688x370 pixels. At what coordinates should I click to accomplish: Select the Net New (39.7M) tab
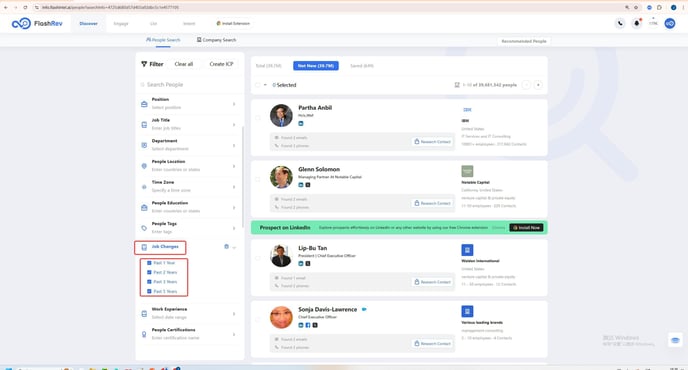click(315, 66)
